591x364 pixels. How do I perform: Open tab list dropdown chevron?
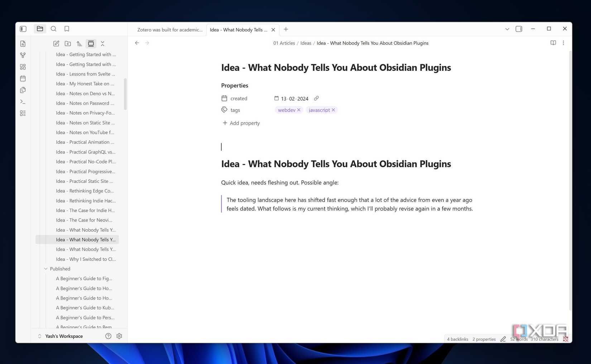[507, 29]
